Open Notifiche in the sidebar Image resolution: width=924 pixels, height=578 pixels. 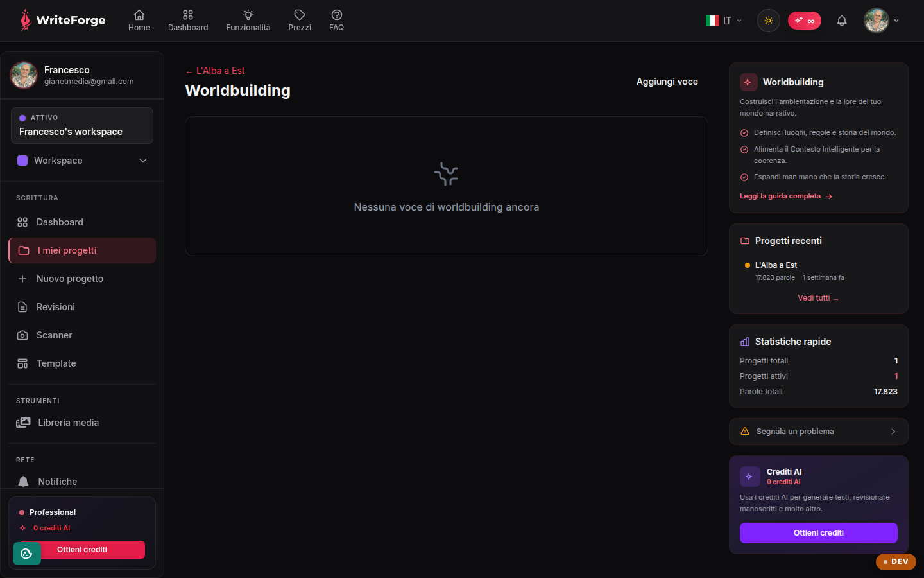coord(82,482)
